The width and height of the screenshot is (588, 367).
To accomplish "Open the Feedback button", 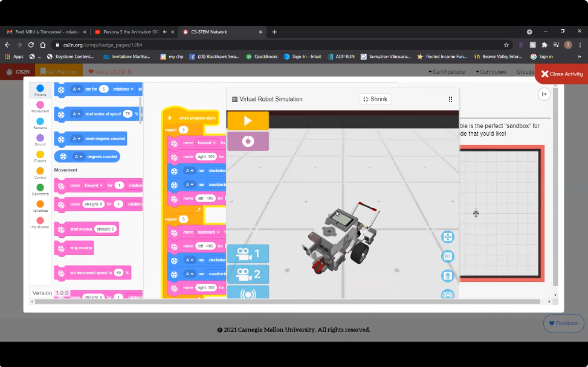I will click(564, 323).
